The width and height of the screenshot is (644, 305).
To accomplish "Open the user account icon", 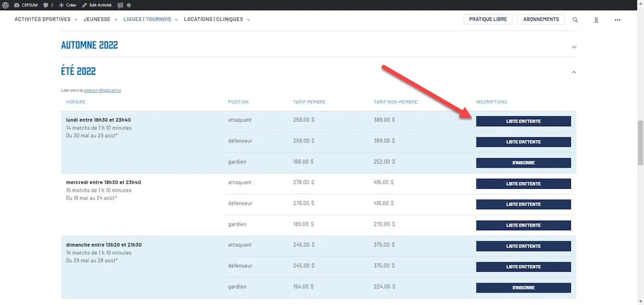I will [596, 20].
